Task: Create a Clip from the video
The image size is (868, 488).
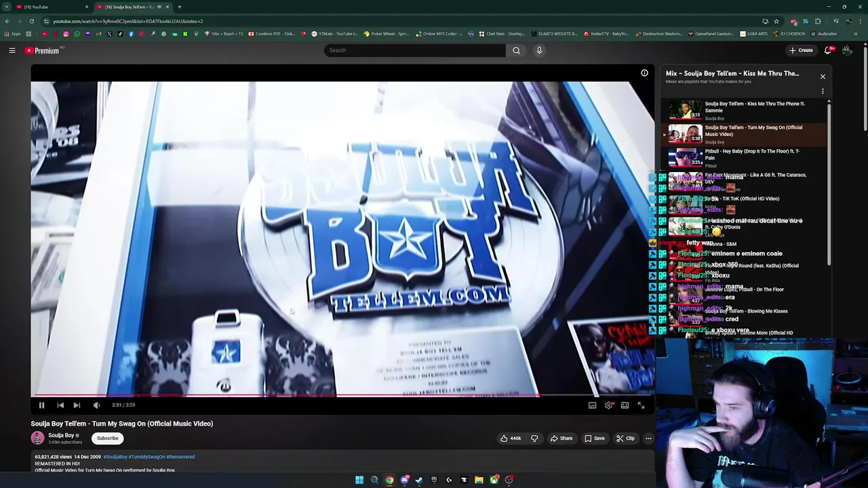Action: [x=626, y=439]
